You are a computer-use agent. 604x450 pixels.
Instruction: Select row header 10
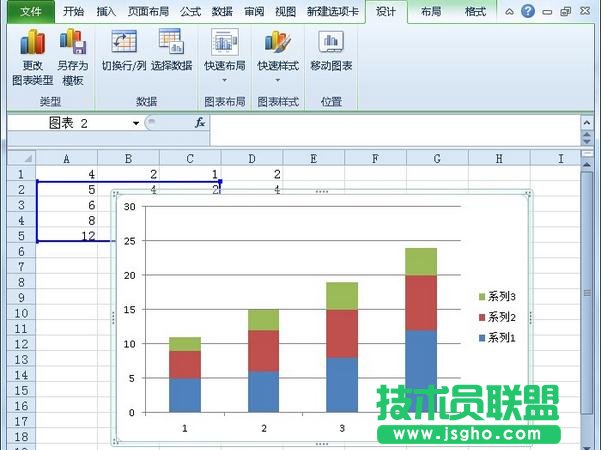(18, 313)
